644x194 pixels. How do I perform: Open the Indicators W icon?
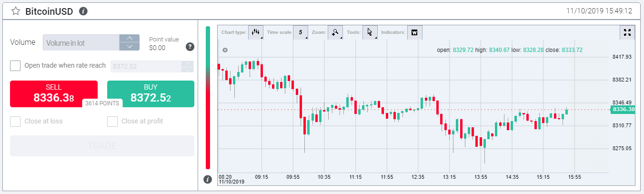coord(414,32)
